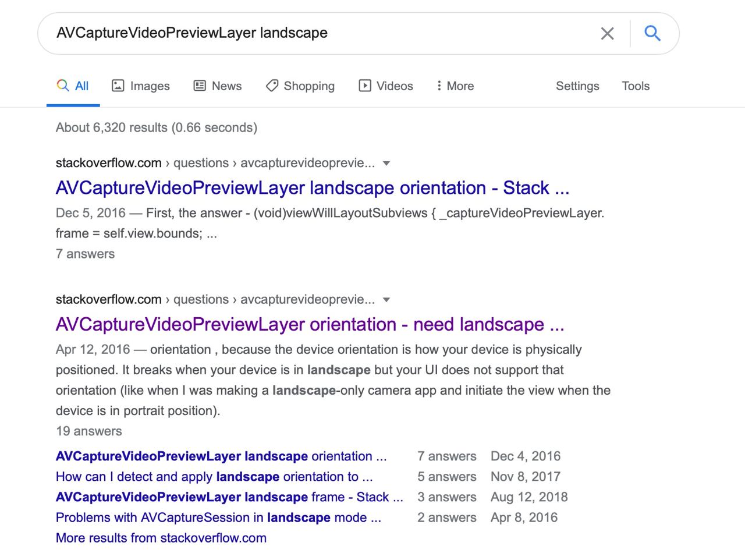
Task: Click the 'Apr 8, 2016' date
Action: pos(524,518)
